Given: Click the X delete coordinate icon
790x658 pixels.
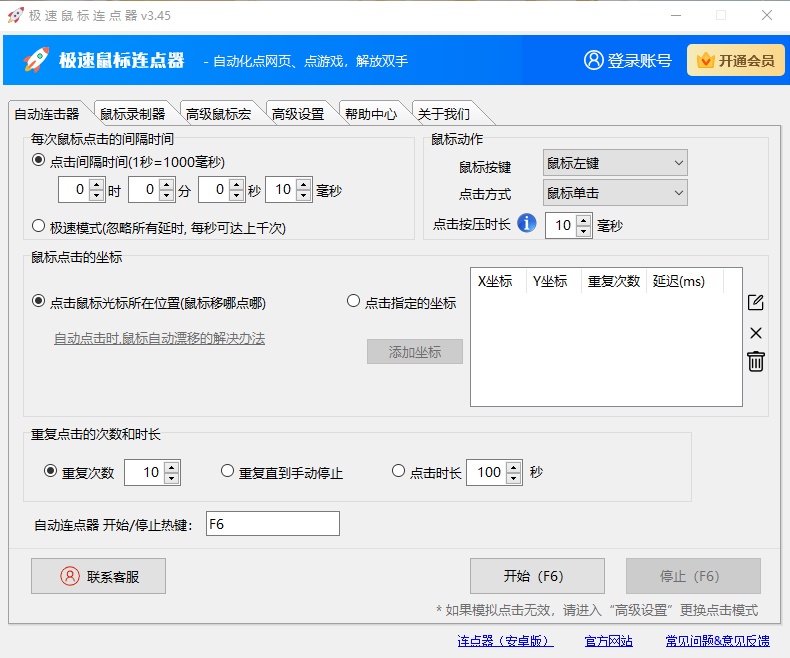Looking at the screenshot, I should 756,333.
